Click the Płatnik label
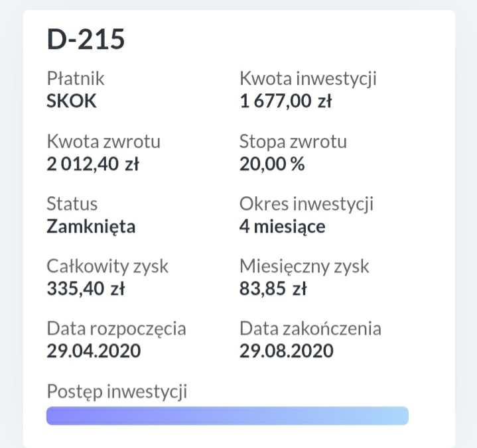The image size is (477, 448). coord(76,79)
